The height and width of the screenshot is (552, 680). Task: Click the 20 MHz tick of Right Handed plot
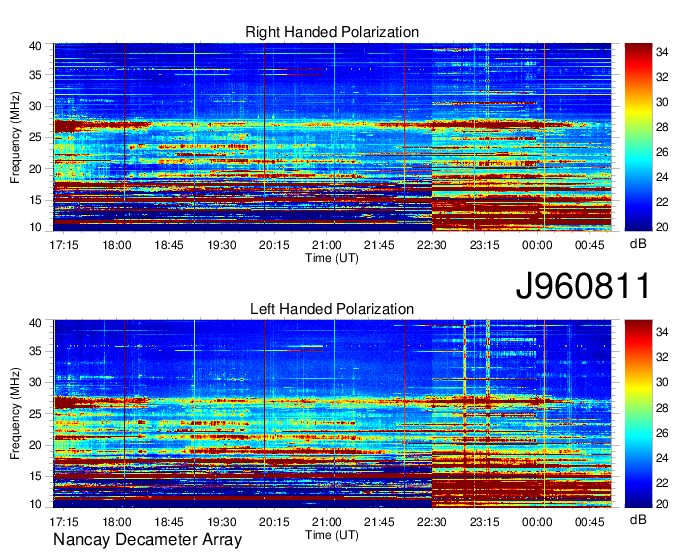pyautogui.click(x=35, y=169)
